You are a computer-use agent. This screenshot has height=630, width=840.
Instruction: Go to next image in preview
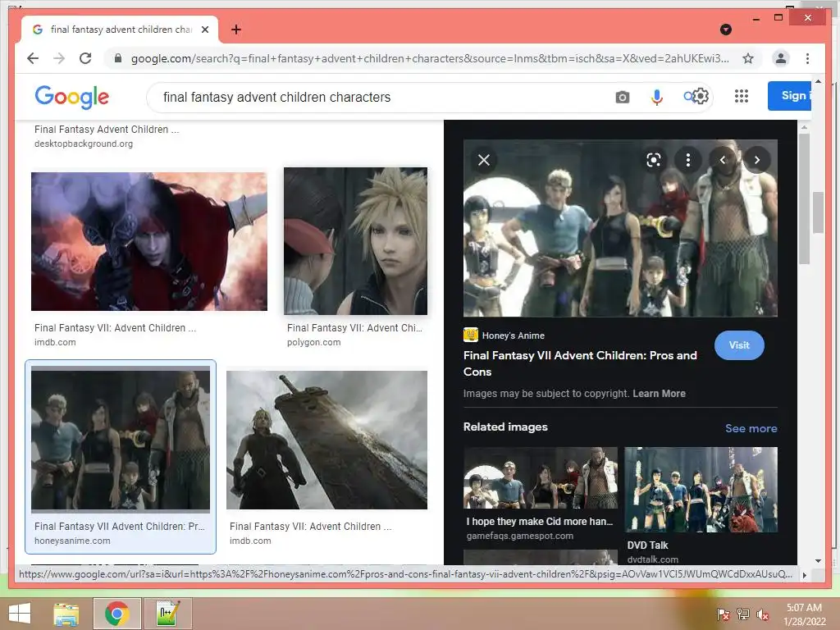[757, 160]
